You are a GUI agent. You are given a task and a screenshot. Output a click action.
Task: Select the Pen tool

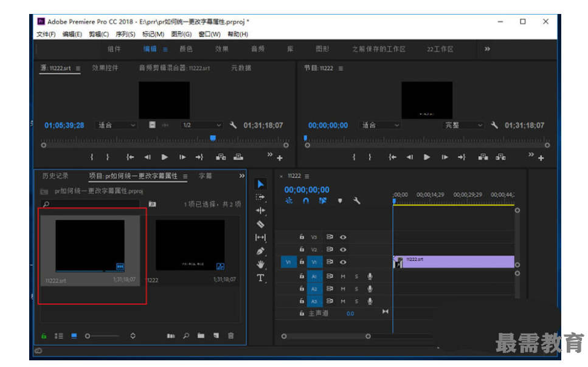(260, 250)
